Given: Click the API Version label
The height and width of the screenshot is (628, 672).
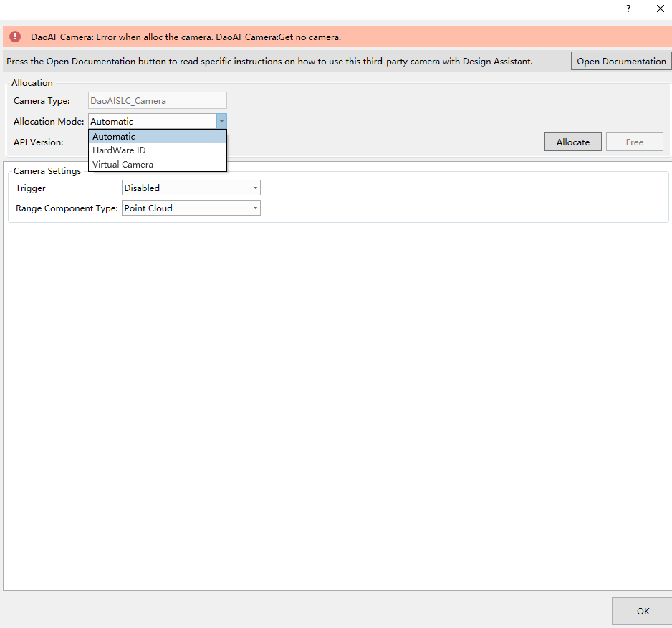Looking at the screenshot, I should (x=39, y=142).
